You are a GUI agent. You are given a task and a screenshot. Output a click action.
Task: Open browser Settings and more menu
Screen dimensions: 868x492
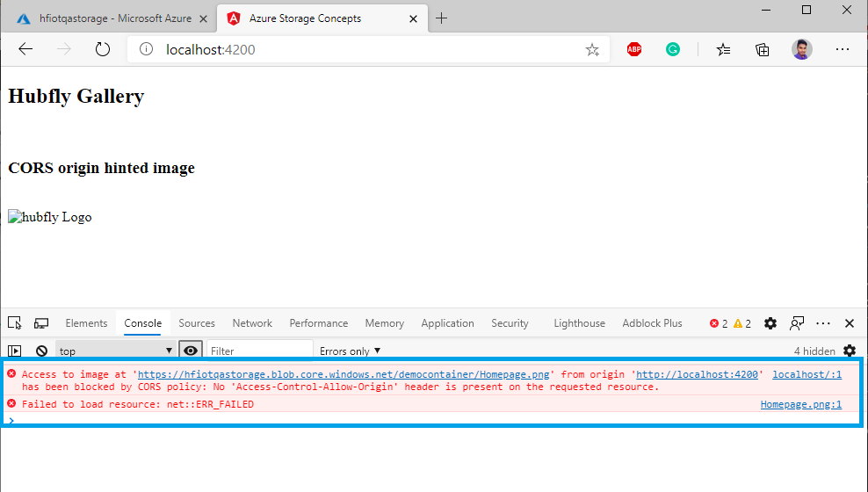click(843, 49)
